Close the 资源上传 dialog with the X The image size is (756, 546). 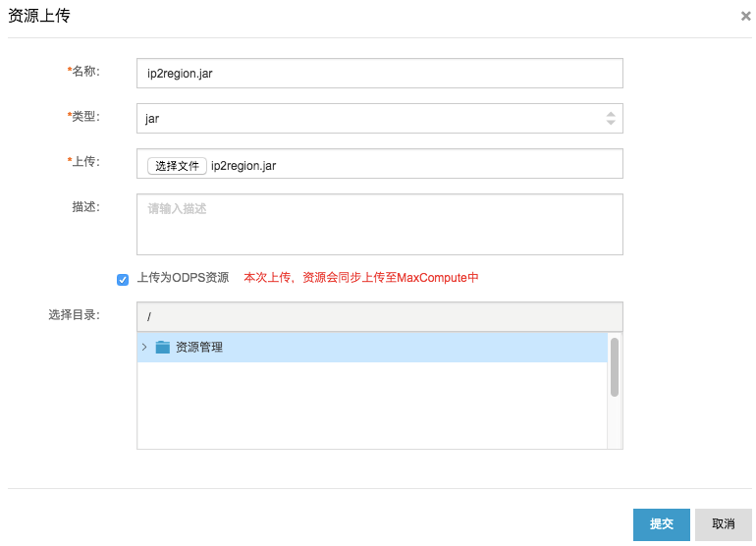[746, 16]
